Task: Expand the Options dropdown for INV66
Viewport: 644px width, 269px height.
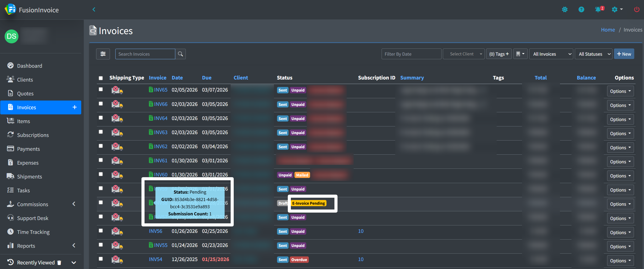Action: pyautogui.click(x=620, y=105)
